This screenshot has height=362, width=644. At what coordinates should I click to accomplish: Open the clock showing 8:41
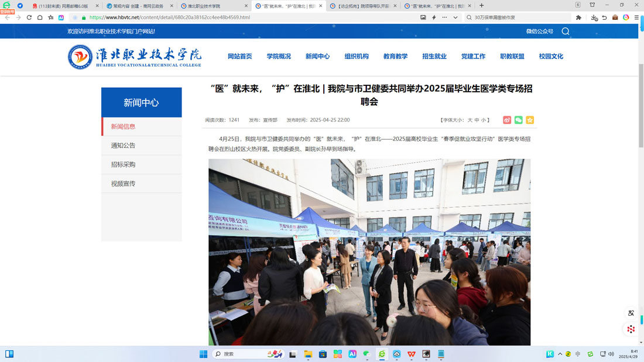click(x=628, y=354)
